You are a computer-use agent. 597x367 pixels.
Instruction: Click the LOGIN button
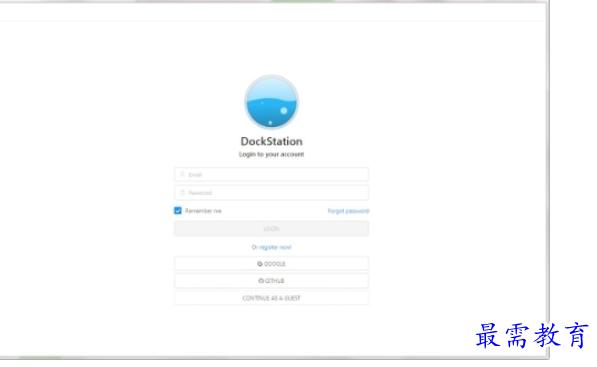271,228
